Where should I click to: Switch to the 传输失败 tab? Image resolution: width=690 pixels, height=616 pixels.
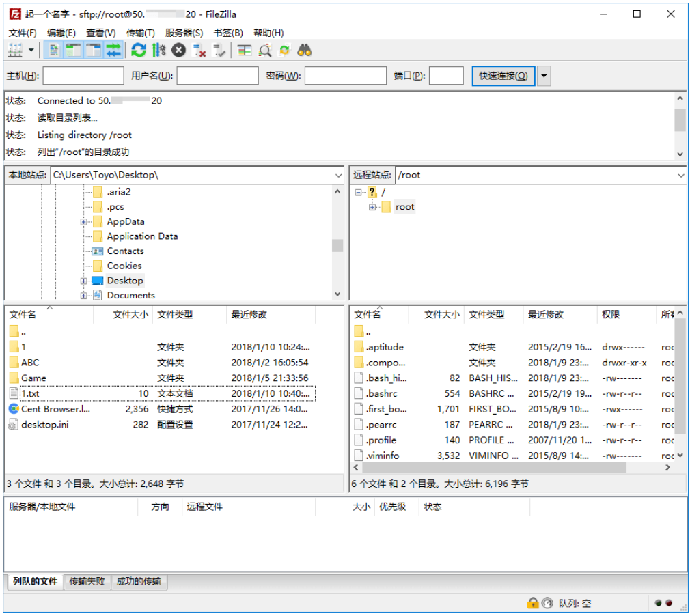87,581
